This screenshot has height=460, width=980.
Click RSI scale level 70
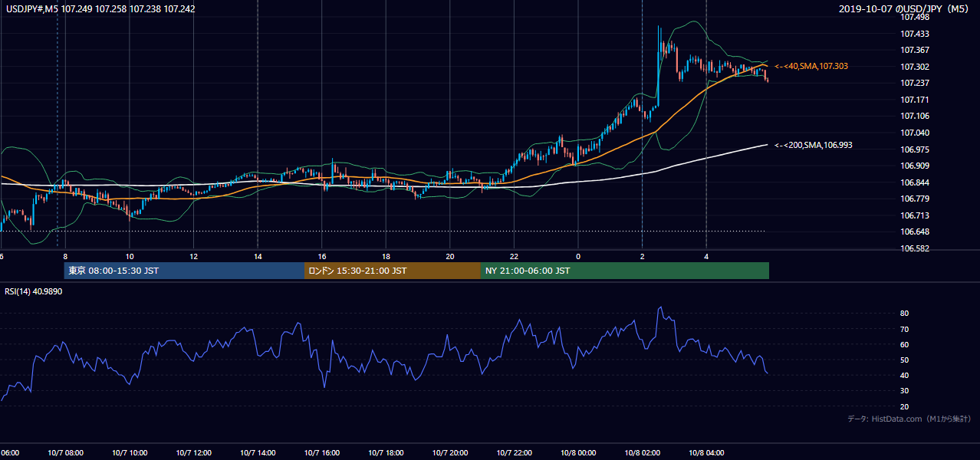pos(905,329)
